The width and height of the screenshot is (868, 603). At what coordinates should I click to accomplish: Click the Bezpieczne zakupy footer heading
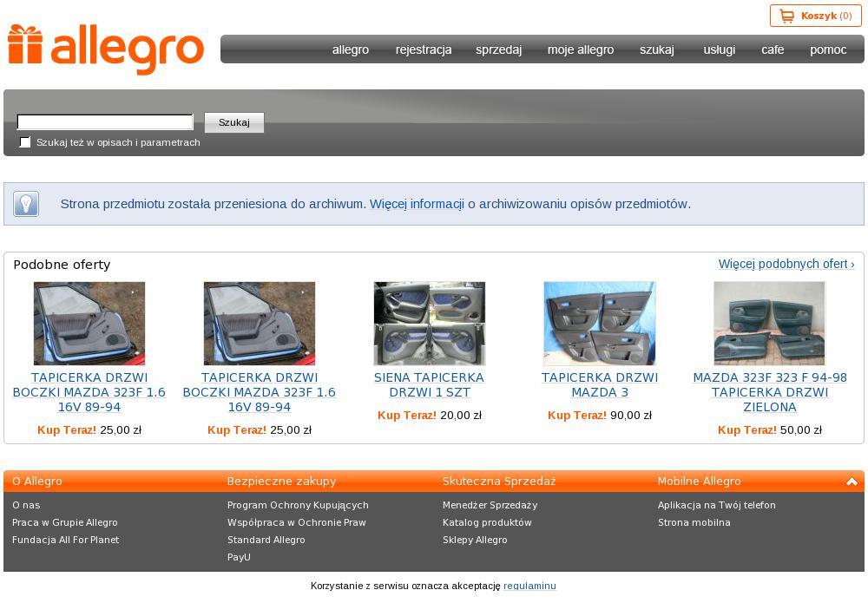[x=282, y=482]
